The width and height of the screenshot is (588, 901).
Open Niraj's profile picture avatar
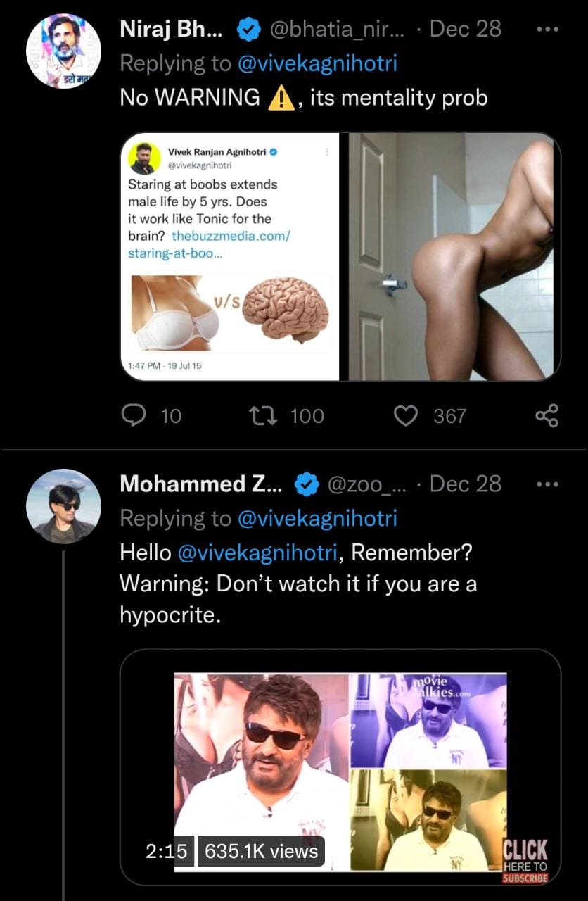pyautogui.click(x=63, y=51)
